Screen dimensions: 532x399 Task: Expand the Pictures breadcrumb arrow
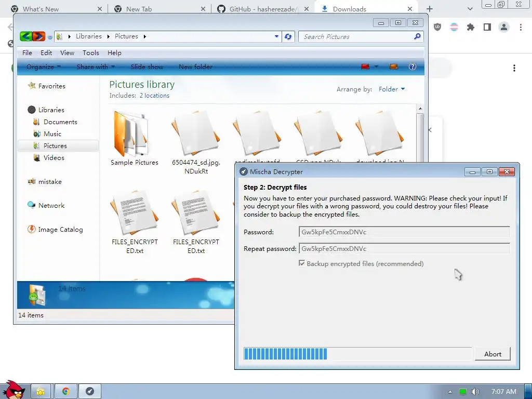click(x=144, y=36)
